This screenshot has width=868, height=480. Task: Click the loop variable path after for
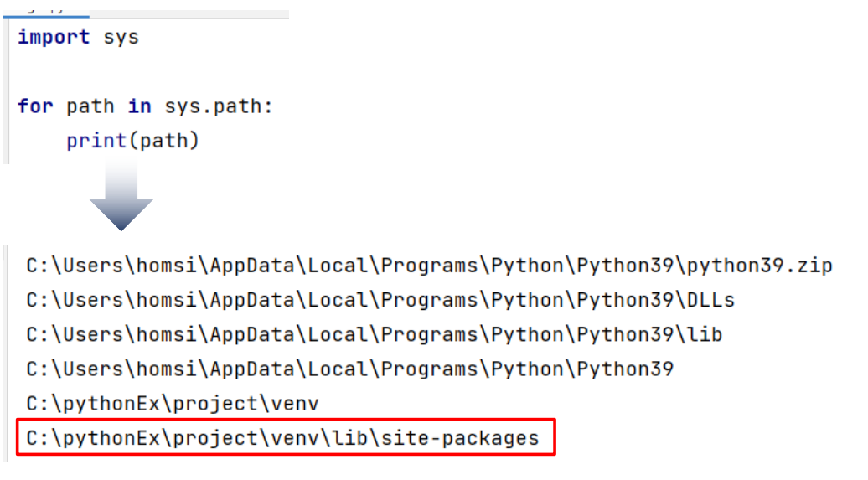pos(90,106)
